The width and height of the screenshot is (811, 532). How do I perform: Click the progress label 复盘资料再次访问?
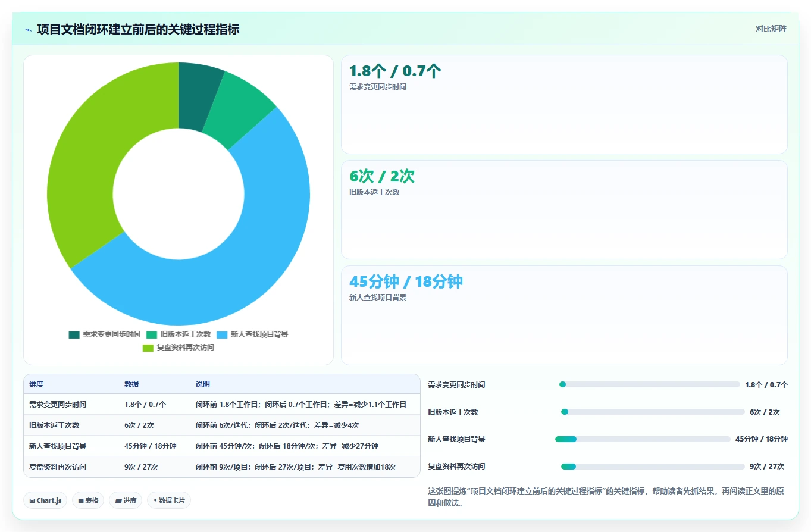(x=456, y=467)
